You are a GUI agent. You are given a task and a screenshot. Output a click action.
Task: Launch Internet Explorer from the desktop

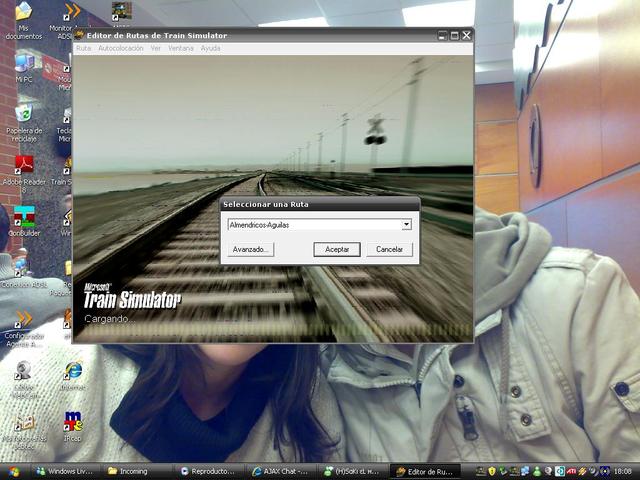click(72, 370)
